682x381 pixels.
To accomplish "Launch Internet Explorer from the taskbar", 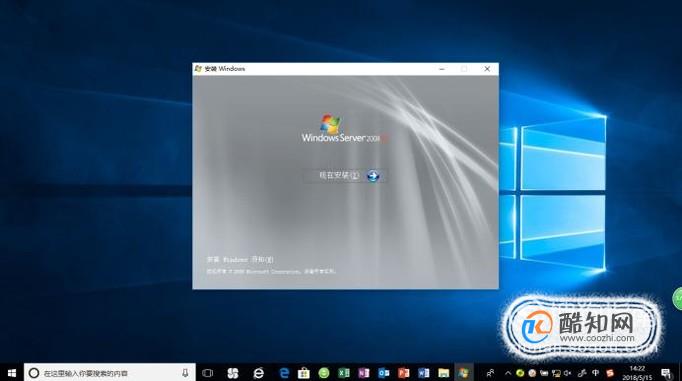I will (258, 373).
